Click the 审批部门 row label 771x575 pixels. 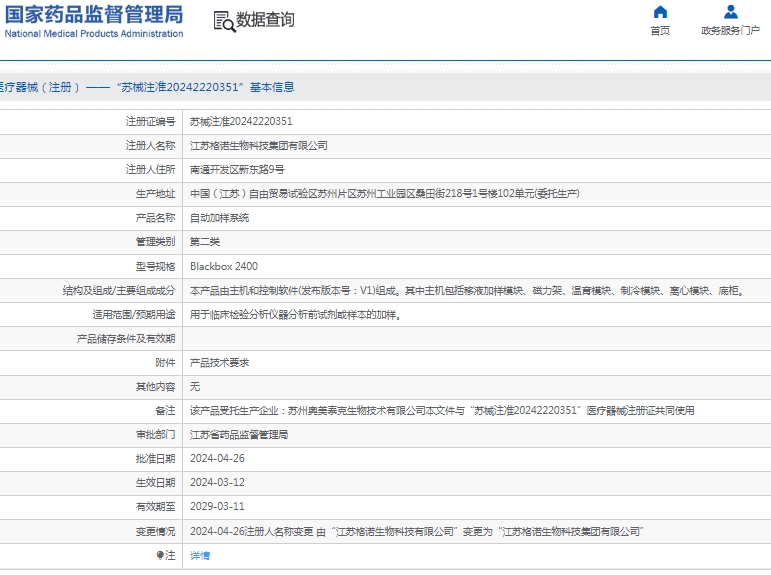tap(155, 435)
